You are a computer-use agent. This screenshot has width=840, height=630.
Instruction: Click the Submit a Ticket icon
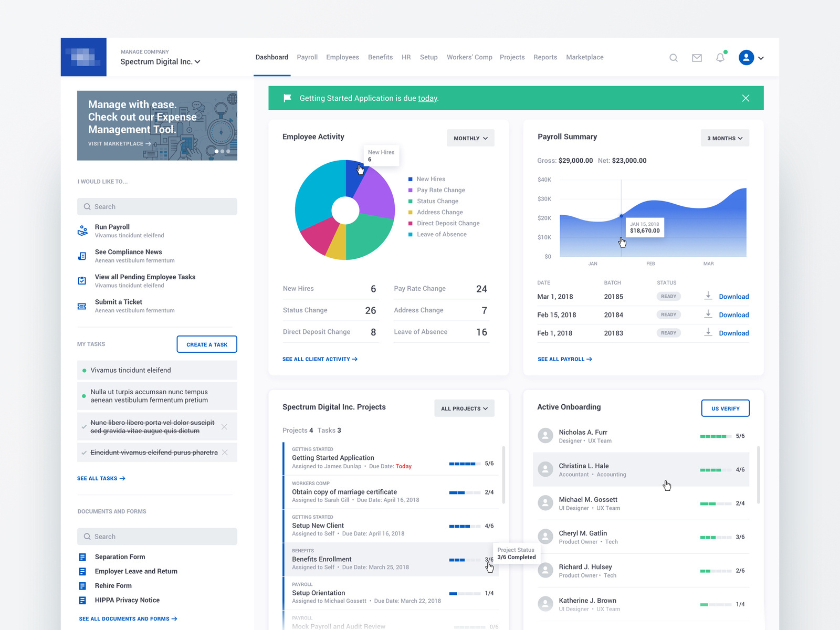click(82, 306)
